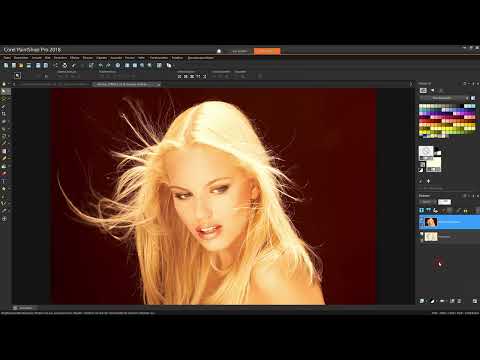The height and width of the screenshot is (360, 480).
Task: Open the presets box in tool options
Action: tap(17, 76)
